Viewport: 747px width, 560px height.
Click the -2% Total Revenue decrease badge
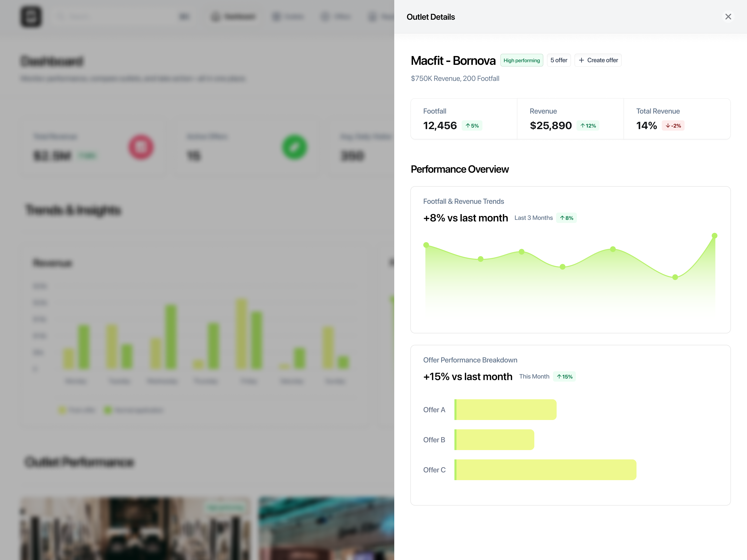[673, 125]
